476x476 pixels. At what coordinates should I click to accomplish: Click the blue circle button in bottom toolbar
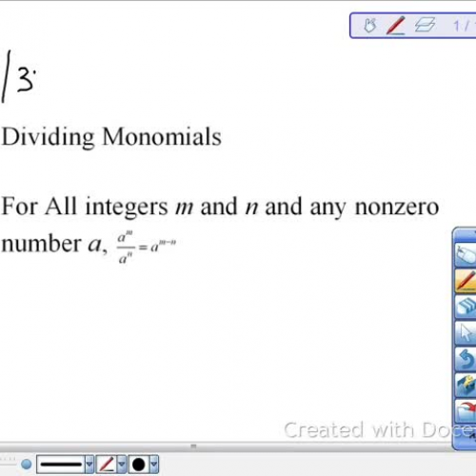click(27, 465)
